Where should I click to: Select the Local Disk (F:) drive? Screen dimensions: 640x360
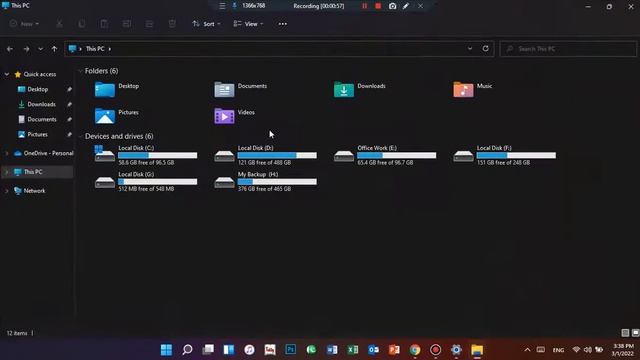pyautogui.click(x=505, y=155)
